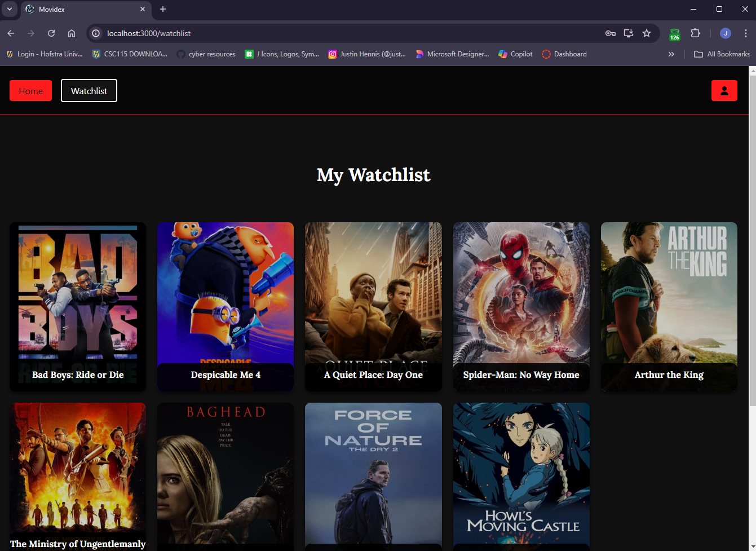756x551 pixels.
Task: Open the user profile icon button
Action: 724,91
